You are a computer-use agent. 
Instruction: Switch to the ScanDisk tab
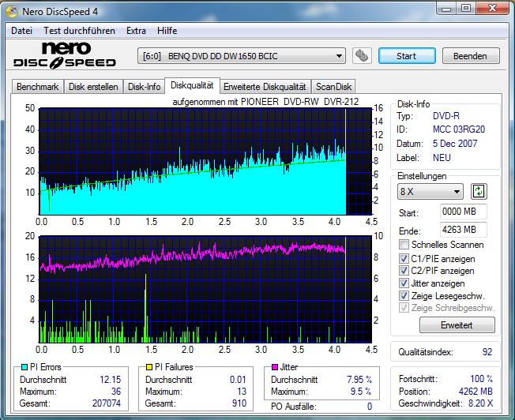[x=333, y=87]
